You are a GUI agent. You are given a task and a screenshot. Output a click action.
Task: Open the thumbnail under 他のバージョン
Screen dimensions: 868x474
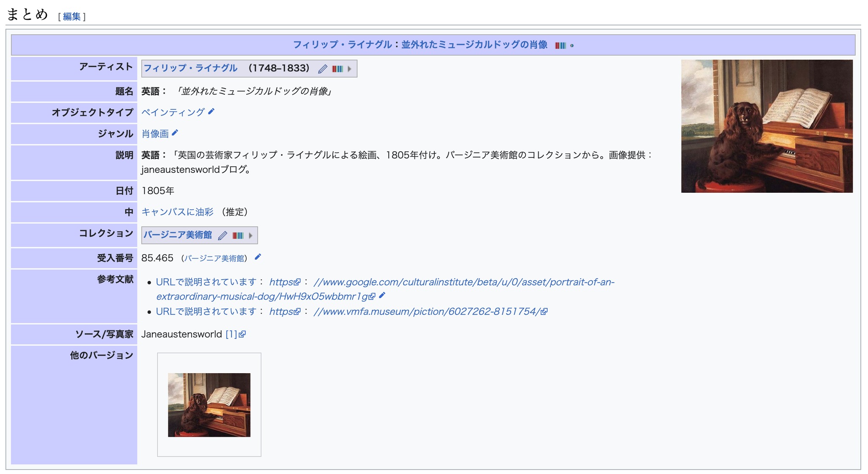(x=209, y=405)
